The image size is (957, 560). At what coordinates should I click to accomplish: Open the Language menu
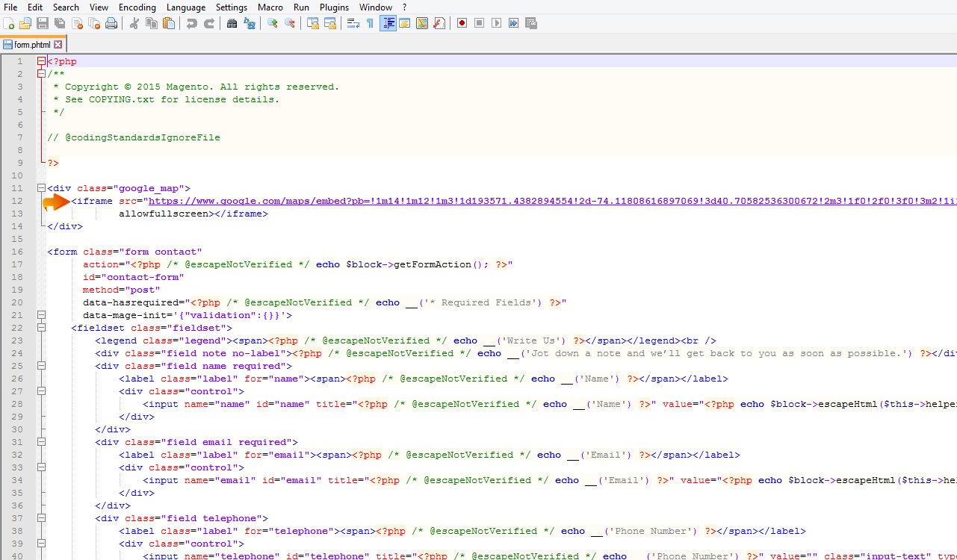(186, 7)
